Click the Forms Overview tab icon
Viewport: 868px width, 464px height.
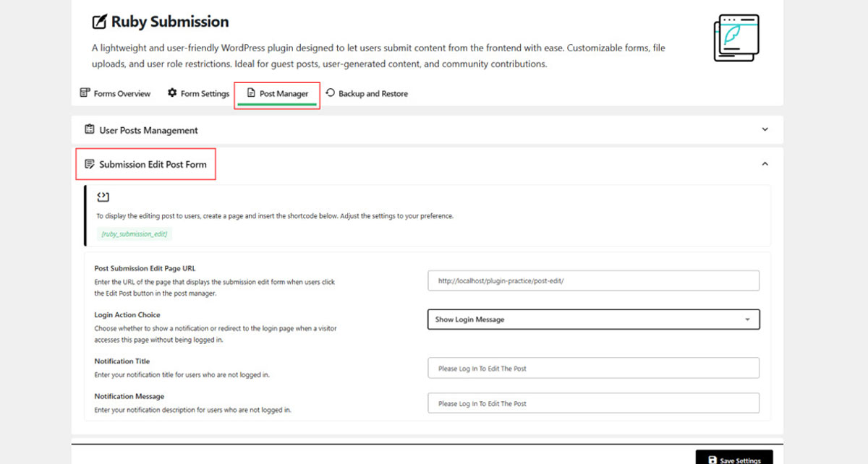click(85, 93)
